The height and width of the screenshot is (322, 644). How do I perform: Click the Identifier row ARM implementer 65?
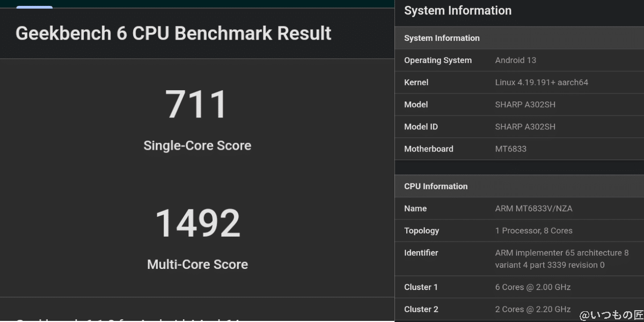click(x=561, y=258)
